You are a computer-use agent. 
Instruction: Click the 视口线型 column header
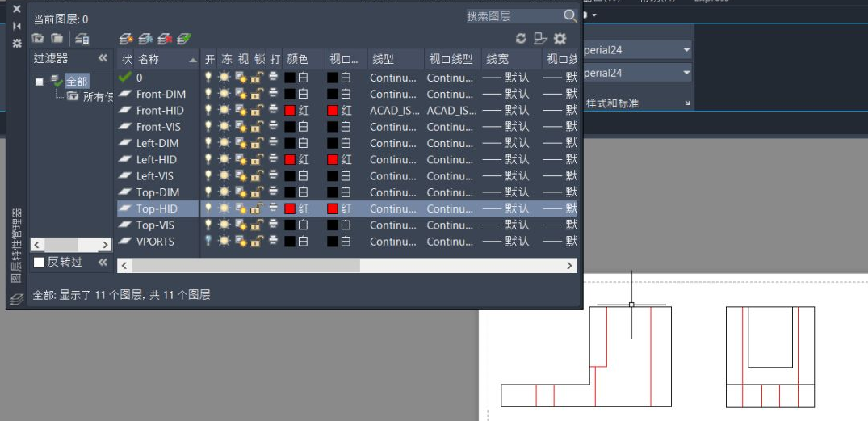click(451, 59)
